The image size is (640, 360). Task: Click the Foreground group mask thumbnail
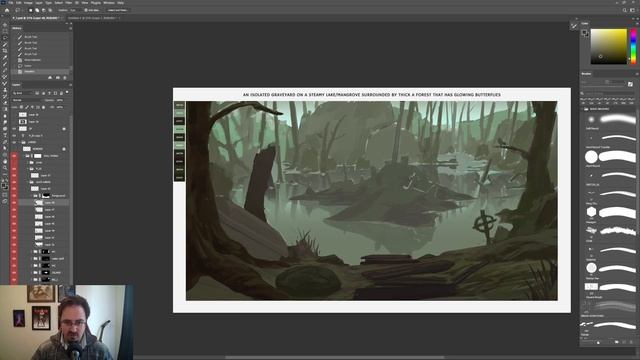point(46,196)
